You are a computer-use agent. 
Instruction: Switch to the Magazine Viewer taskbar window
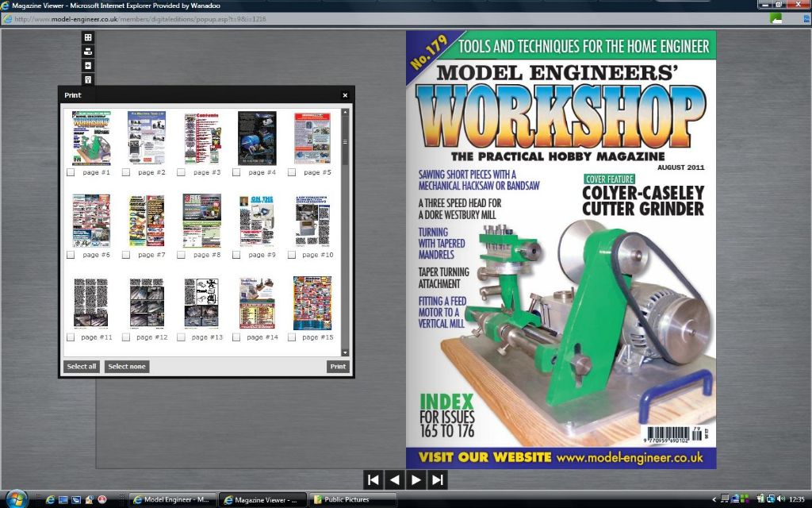coord(262,500)
